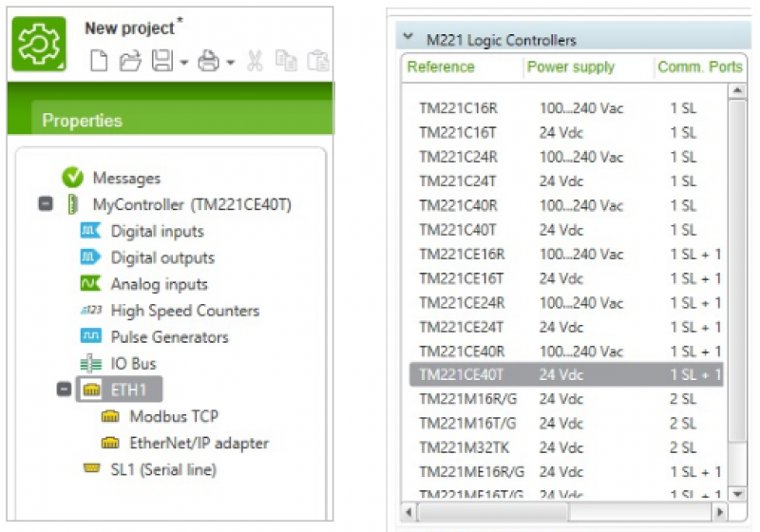Image resolution: width=760 pixels, height=532 pixels.
Task: Select the TM221ME16R/G controller row
Action: coord(567,471)
